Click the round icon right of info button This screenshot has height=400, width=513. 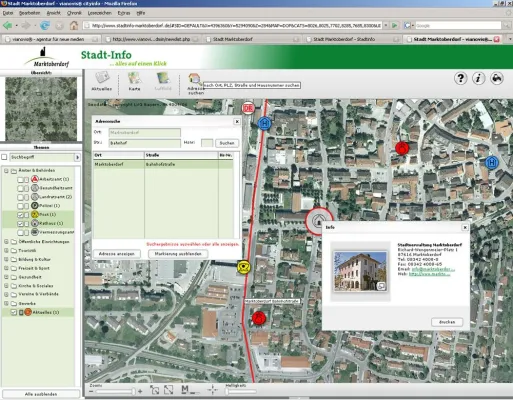point(497,79)
